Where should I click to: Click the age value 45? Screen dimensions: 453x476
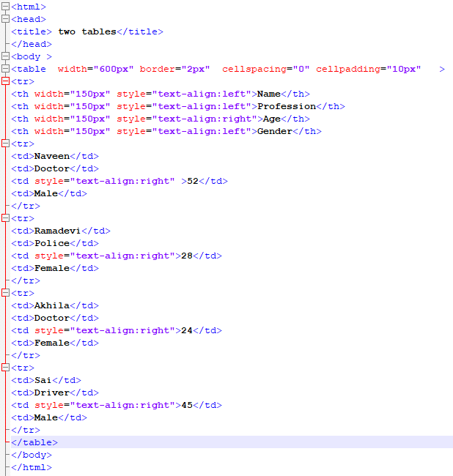click(x=187, y=405)
